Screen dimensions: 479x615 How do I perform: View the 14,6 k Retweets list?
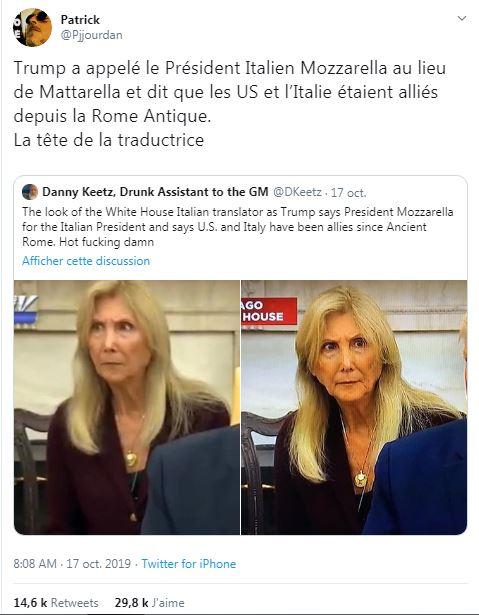(x=56, y=602)
